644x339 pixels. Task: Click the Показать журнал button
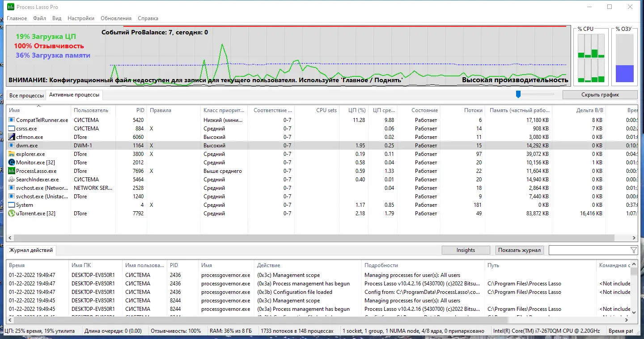(519, 250)
